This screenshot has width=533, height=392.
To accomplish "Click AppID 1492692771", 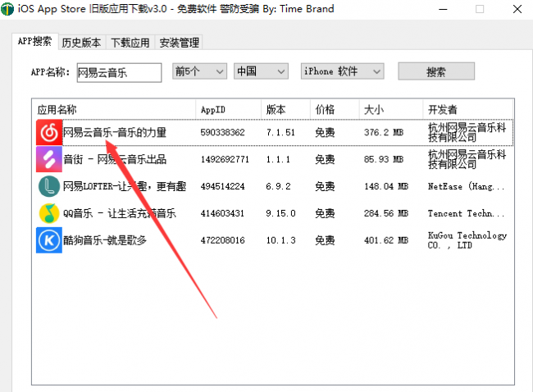I will pyautogui.click(x=225, y=159).
